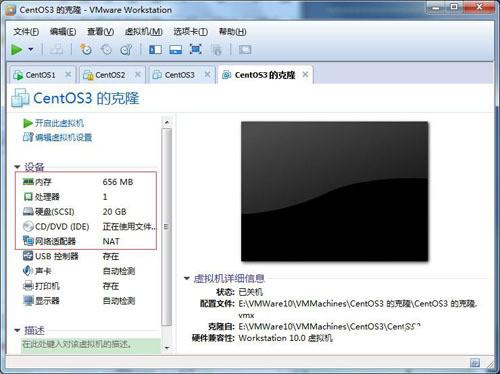
Task: Close the CentOS3 tab
Action: pyautogui.click(x=207, y=74)
